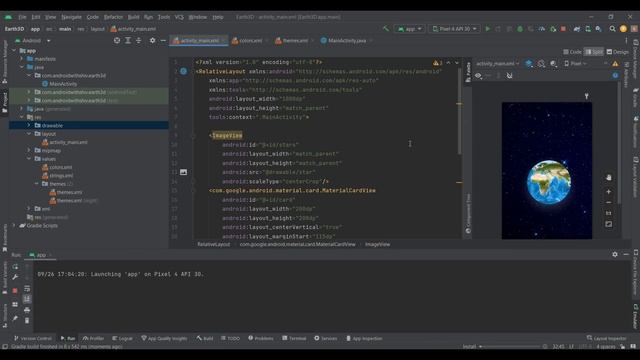This screenshot has height=360, width=640.
Task: Toggle view options eye in design toolbar
Action: 478,76
